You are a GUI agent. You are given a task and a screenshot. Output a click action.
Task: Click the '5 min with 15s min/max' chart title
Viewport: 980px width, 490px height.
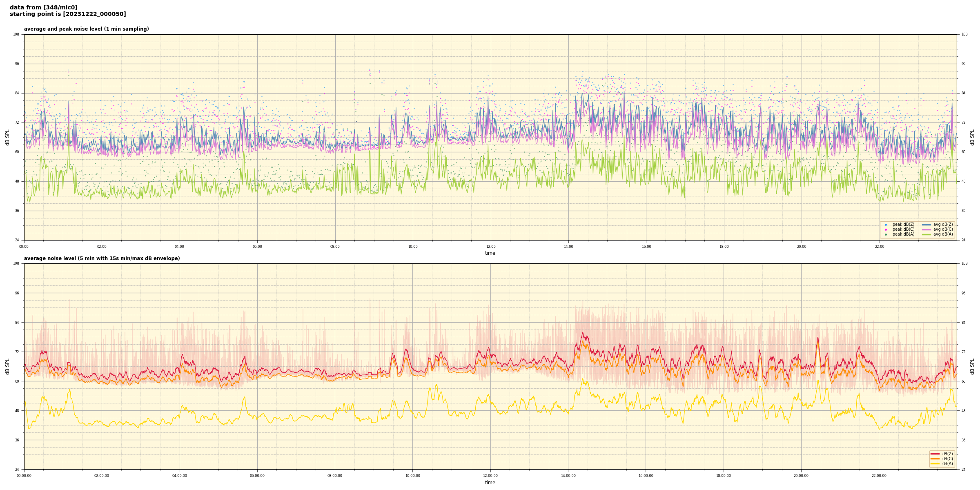click(x=102, y=258)
